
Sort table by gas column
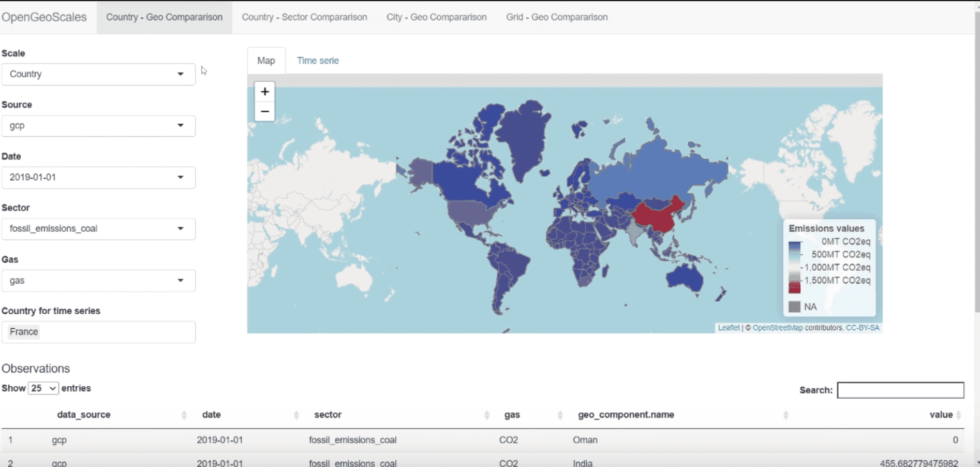pos(512,415)
